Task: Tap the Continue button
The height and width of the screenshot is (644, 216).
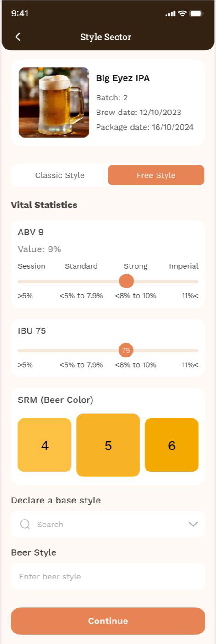Action: click(x=108, y=621)
